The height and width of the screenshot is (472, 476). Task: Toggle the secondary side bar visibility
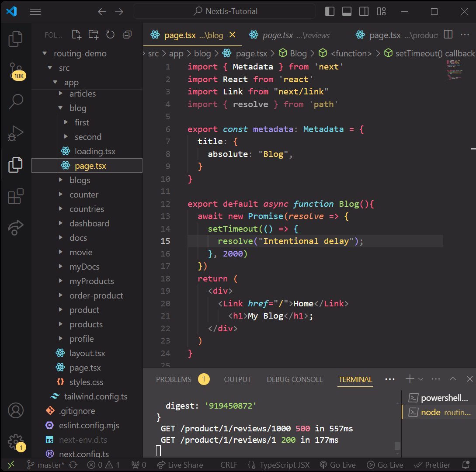(364, 12)
